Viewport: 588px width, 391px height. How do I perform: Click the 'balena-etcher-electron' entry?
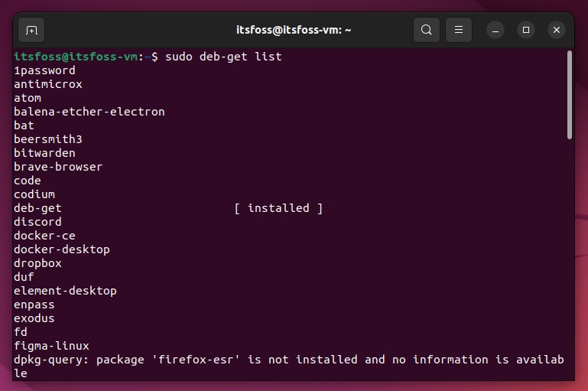pos(89,112)
